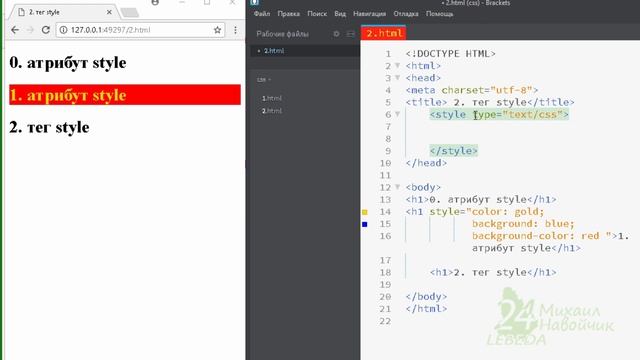This screenshot has width=640, height=360.
Task: Click 'background: blue;' on line 15
Action: (523, 224)
